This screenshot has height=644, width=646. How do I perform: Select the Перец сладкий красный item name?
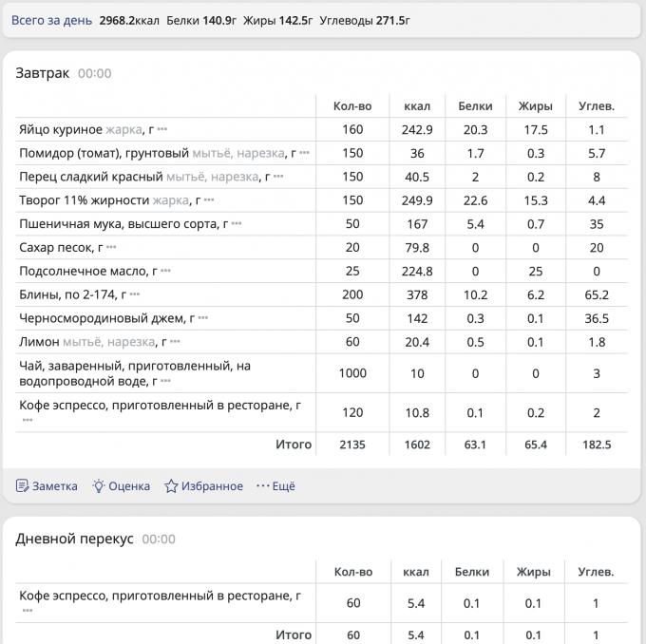90,177
